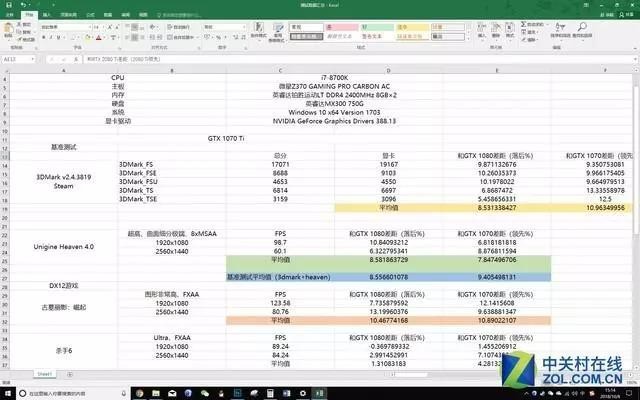Open the Clear (清除) dropdown

[532, 40]
